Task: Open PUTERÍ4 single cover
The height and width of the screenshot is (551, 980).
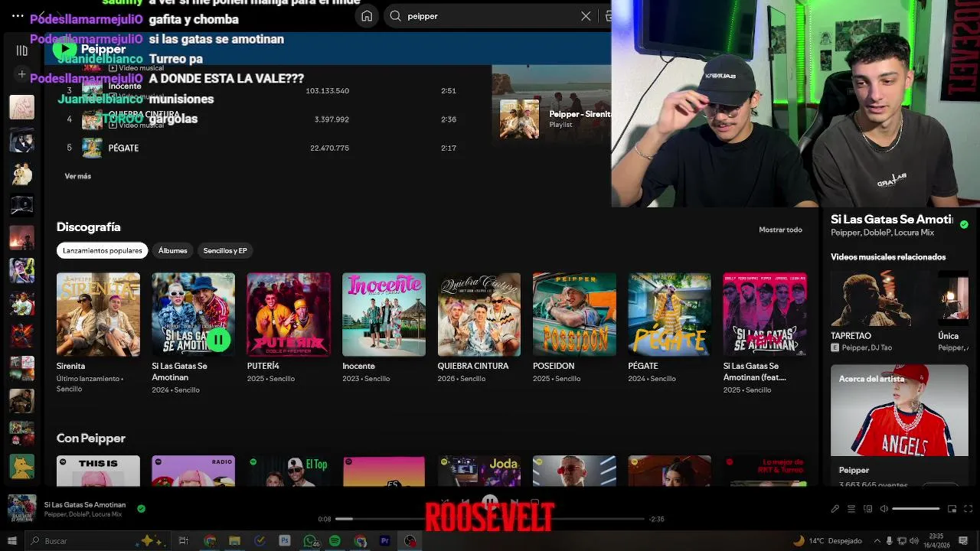Action: [289, 315]
